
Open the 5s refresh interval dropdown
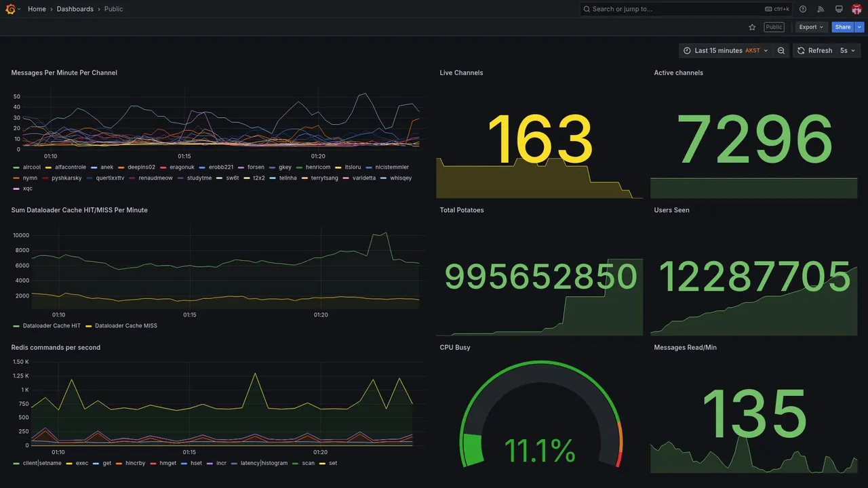(847, 50)
